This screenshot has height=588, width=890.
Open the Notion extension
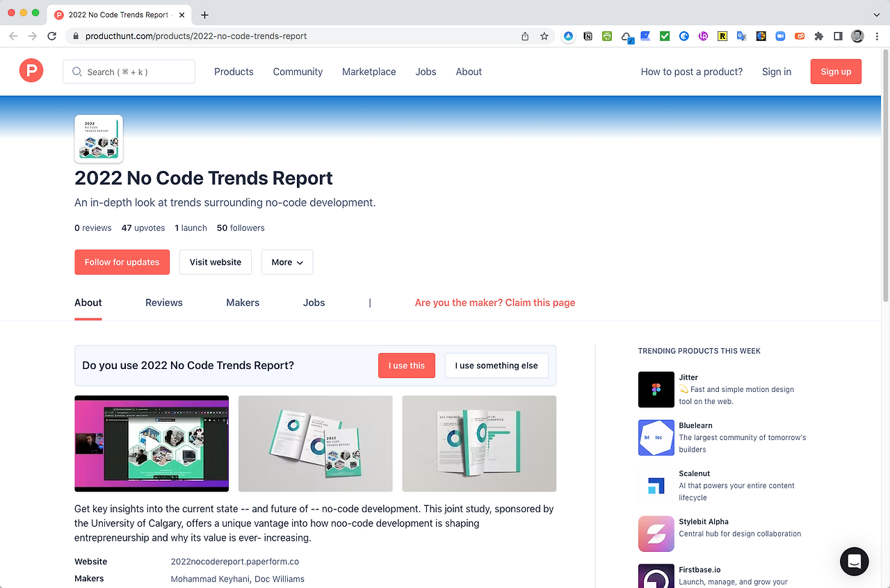point(588,36)
